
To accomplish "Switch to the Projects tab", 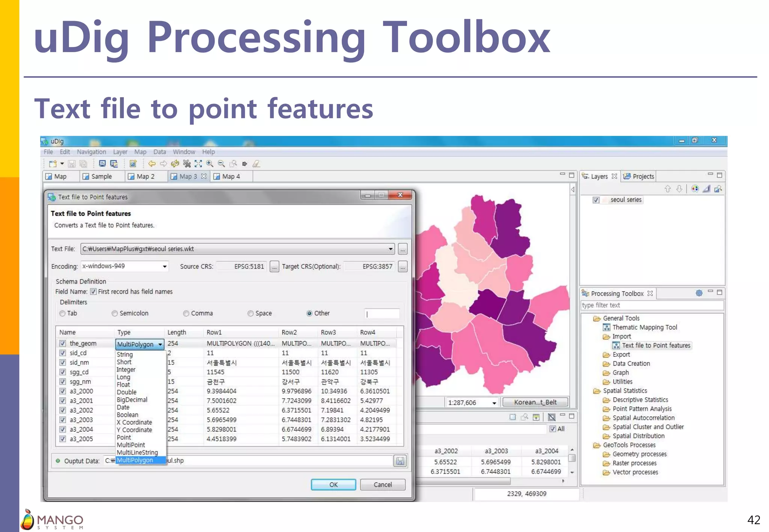I will coord(639,176).
